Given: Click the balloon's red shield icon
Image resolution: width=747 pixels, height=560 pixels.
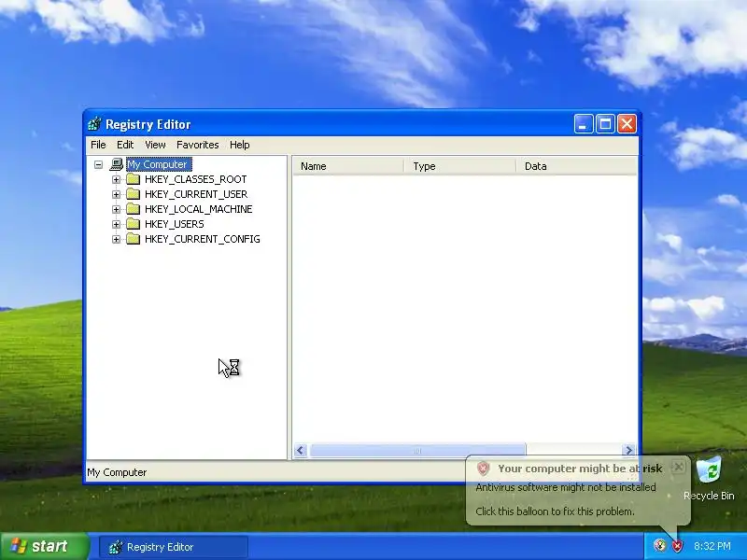Looking at the screenshot, I should click(x=483, y=469).
